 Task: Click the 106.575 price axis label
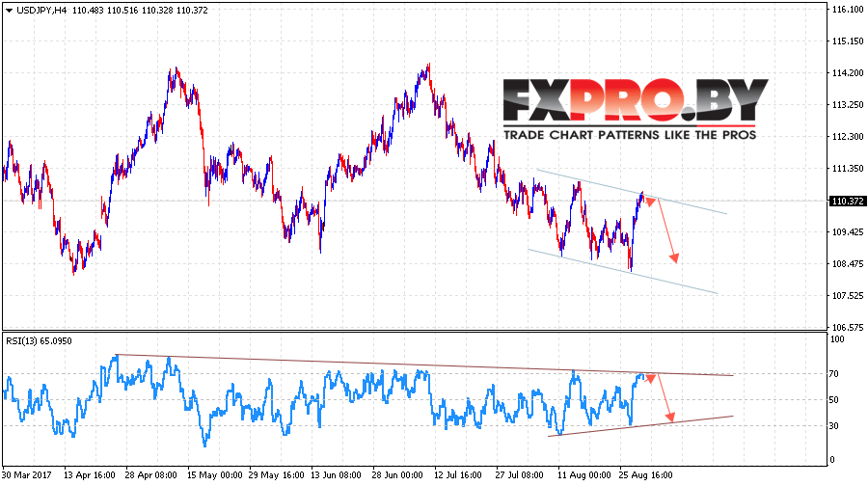848,327
